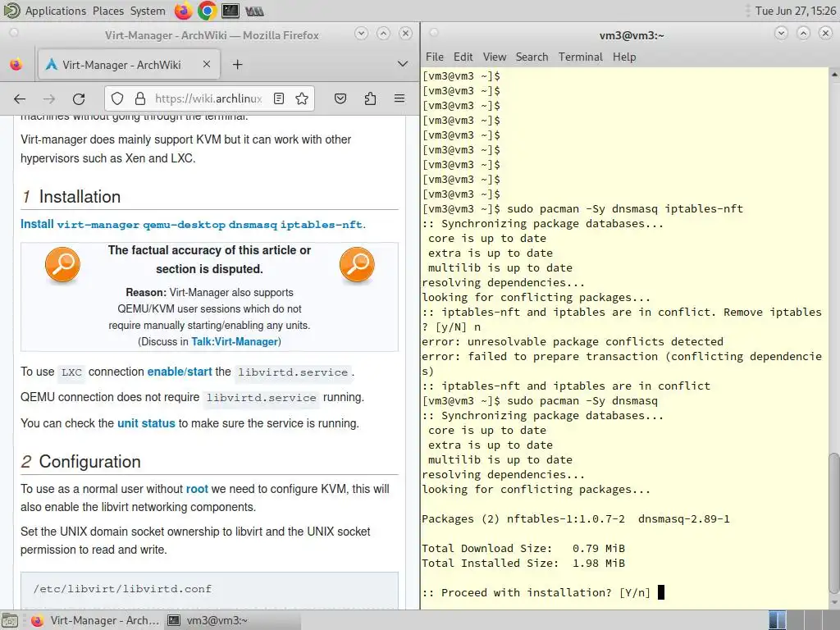Open terminal launcher in top panel
Image resolution: width=840 pixels, height=630 pixels.
(231, 11)
